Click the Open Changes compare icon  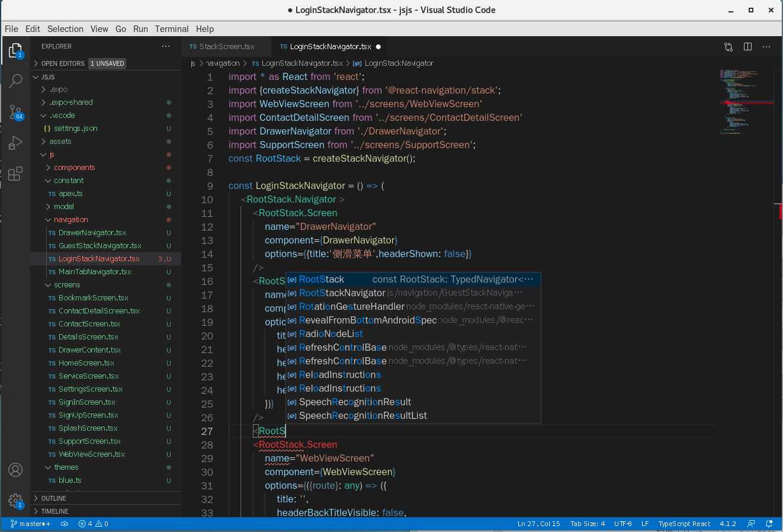point(729,47)
